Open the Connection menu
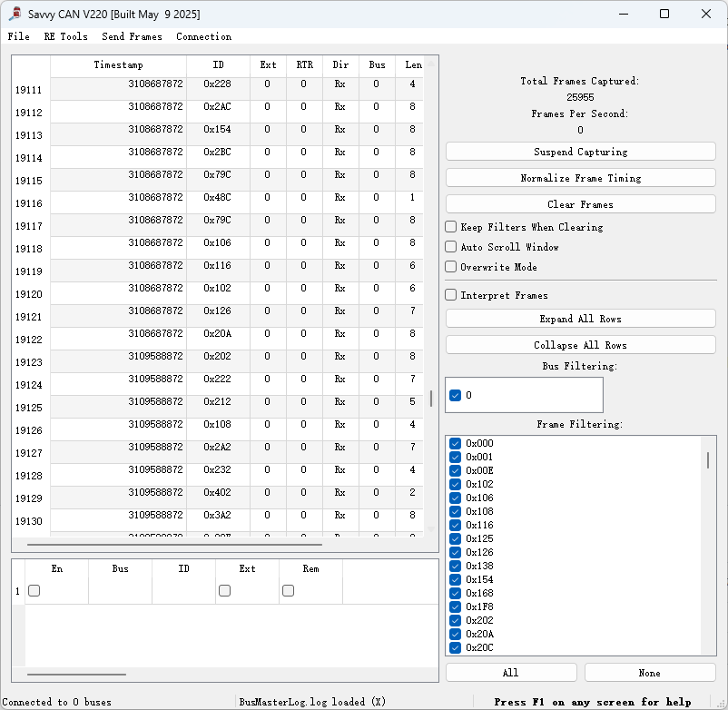The width and height of the screenshot is (728, 710). (x=203, y=36)
